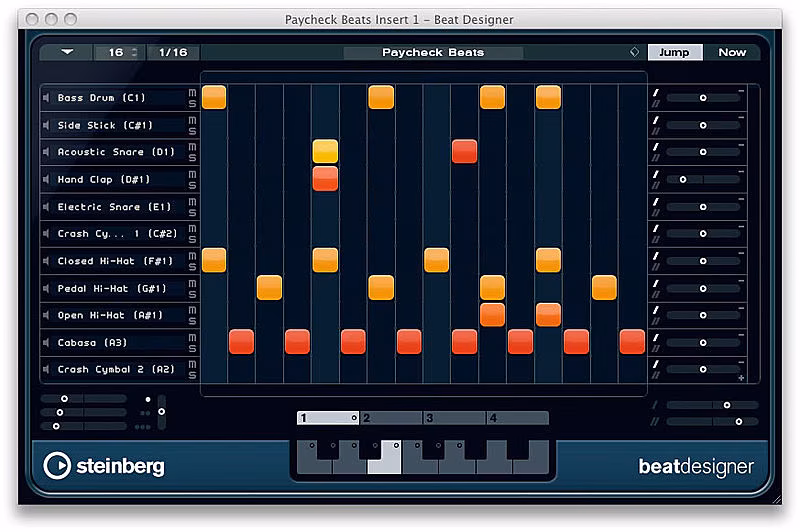Click the speaker icon for Electric Snare

pos(46,207)
